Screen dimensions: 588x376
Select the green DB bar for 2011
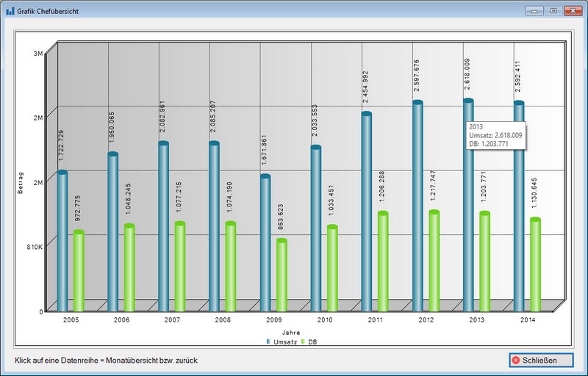[x=383, y=262]
